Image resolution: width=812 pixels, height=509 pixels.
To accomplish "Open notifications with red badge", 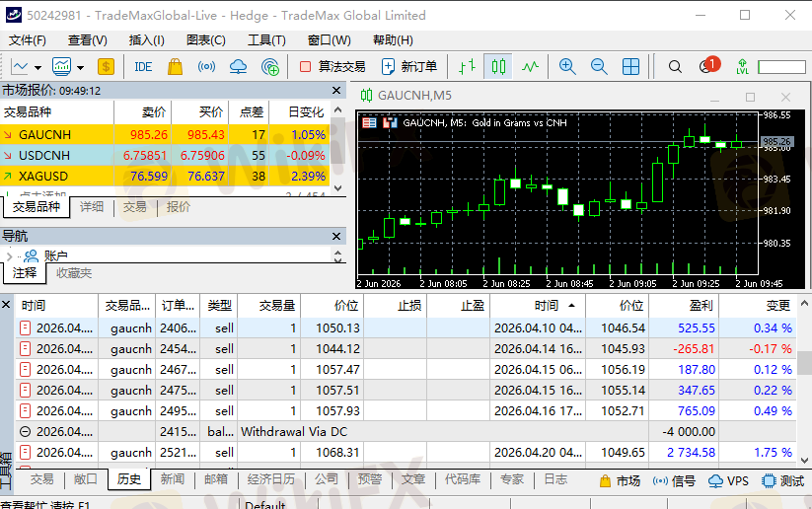I will pyautogui.click(x=709, y=66).
